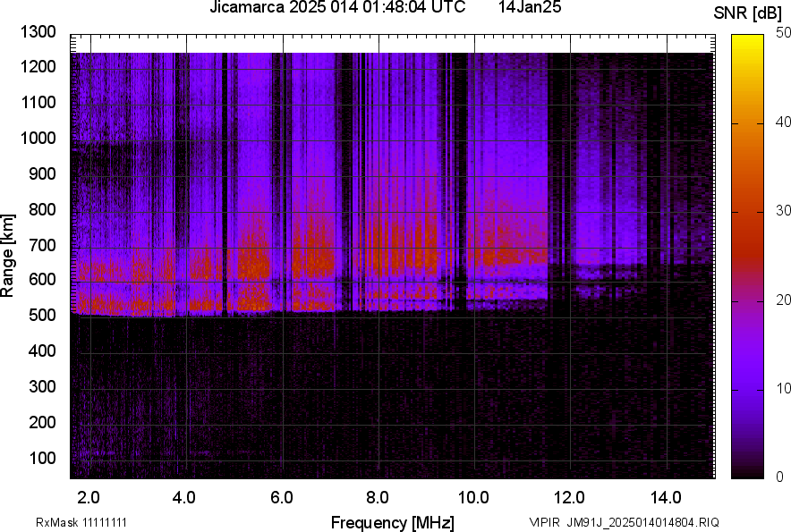Click range tick label '1000'
791x532 pixels.
38,138
